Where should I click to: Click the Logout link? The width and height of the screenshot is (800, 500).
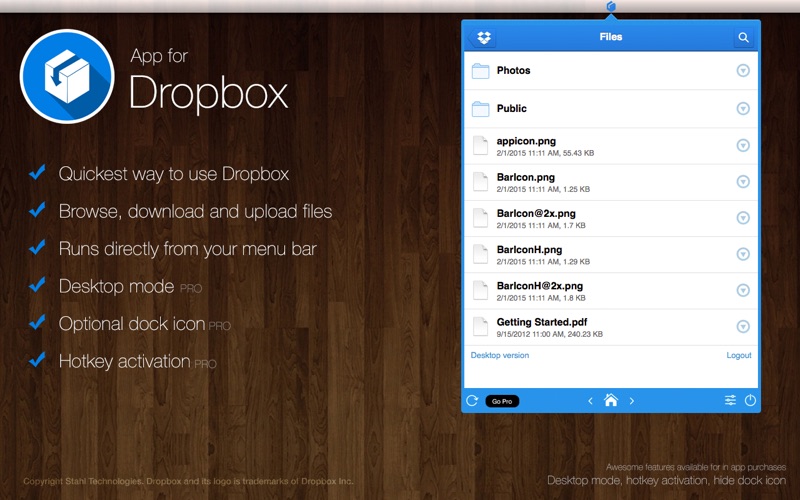(x=739, y=355)
